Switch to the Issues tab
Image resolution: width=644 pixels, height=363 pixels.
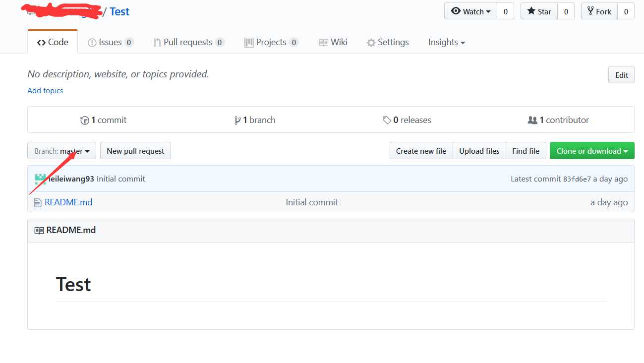pyautogui.click(x=111, y=42)
